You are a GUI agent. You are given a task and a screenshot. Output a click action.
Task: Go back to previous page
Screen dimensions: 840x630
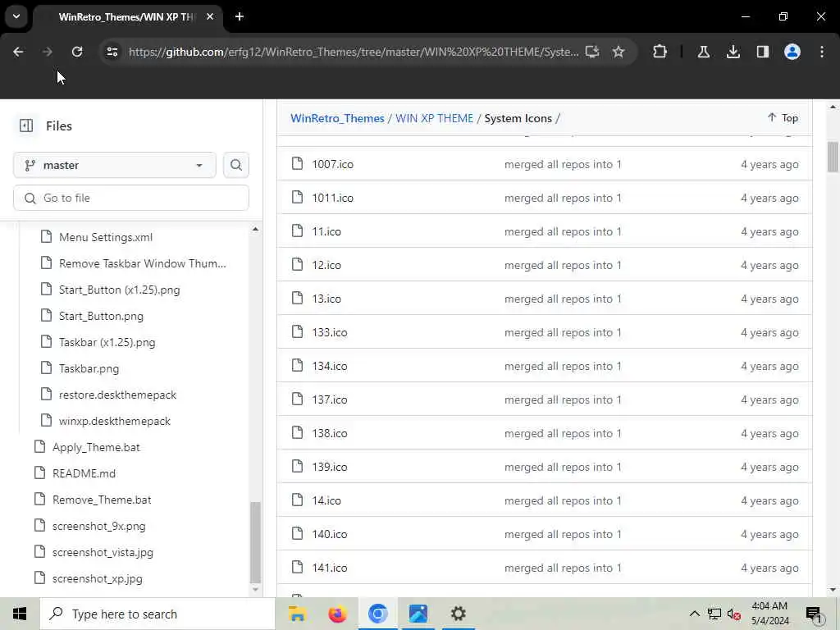pyautogui.click(x=18, y=52)
